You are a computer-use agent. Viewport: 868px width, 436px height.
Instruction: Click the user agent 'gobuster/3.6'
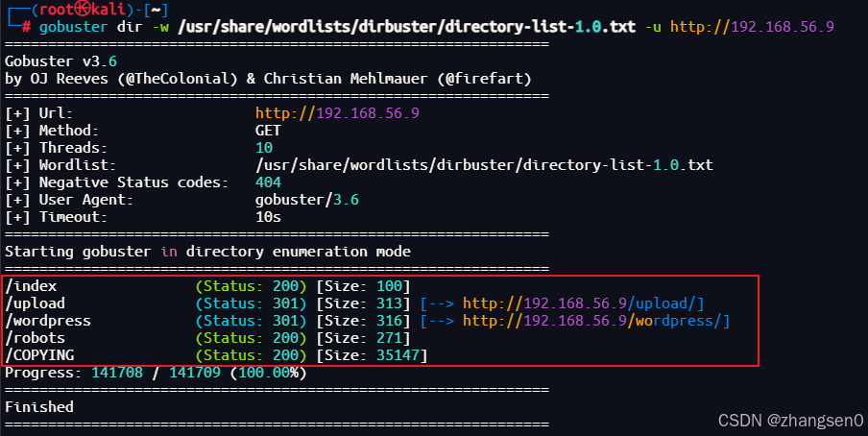(306, 200)
